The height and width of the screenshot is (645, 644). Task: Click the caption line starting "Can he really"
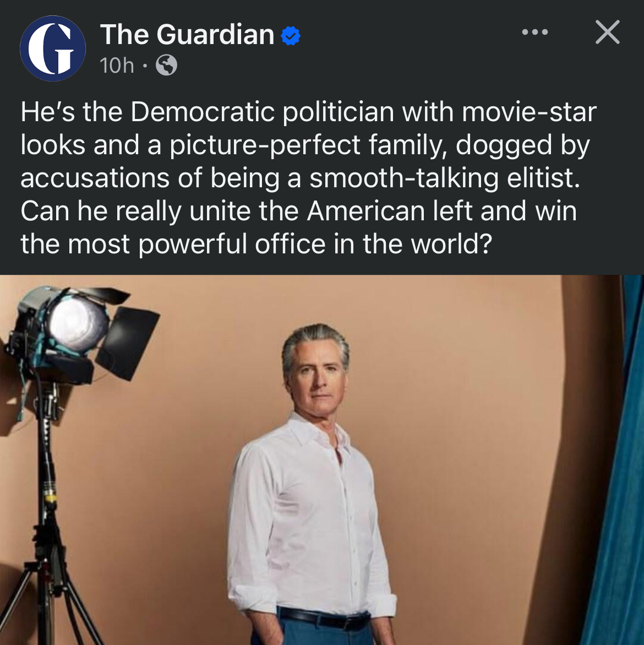pos(298,212)
